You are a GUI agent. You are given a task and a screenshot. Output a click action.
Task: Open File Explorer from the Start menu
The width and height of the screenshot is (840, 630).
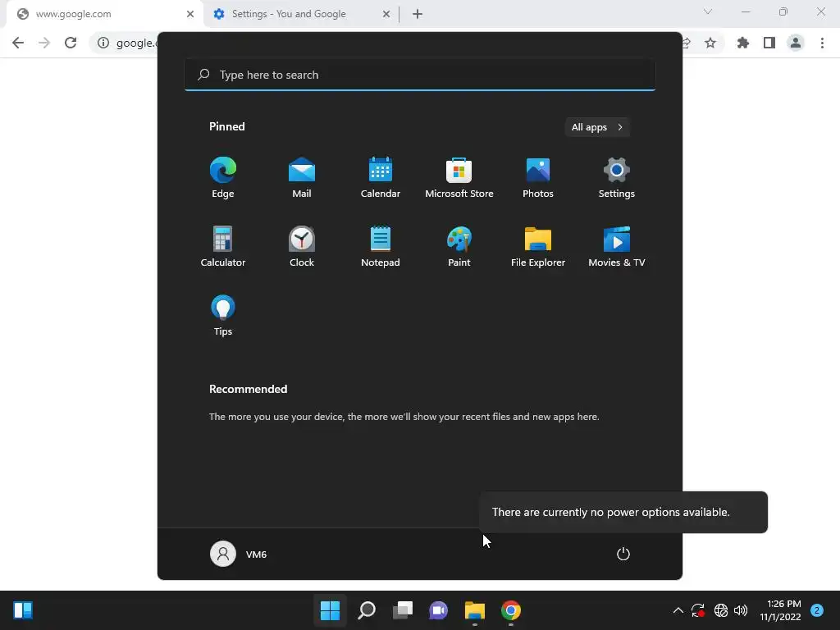pos(538,246)
